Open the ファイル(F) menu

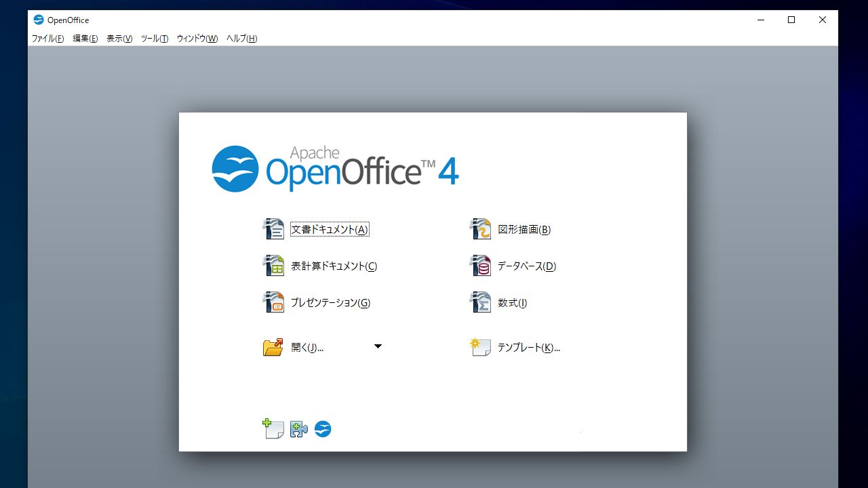[47, 39]
